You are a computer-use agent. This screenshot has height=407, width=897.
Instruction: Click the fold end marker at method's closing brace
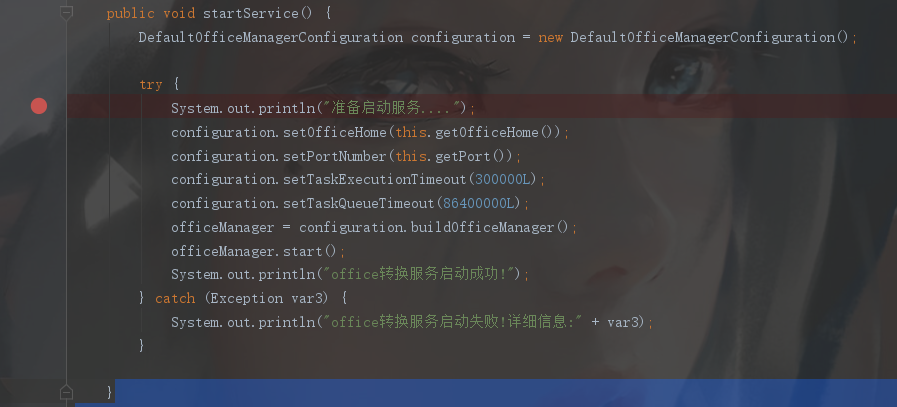coord(66,391)
